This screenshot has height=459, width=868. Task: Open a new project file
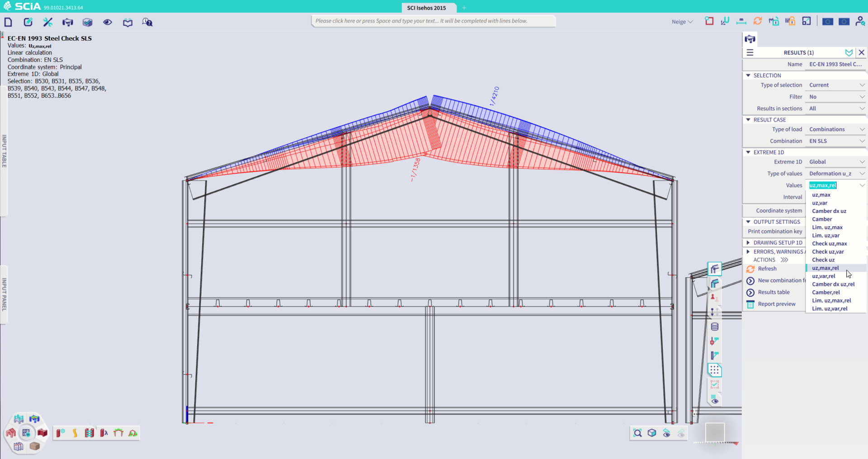point(8,22)
